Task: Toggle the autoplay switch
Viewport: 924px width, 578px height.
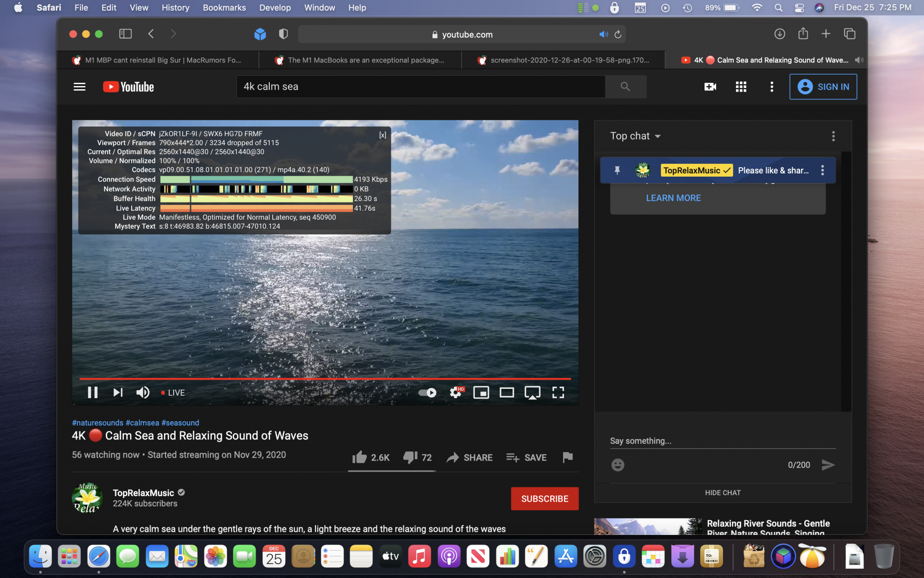Action: click(x=427, y=393)
